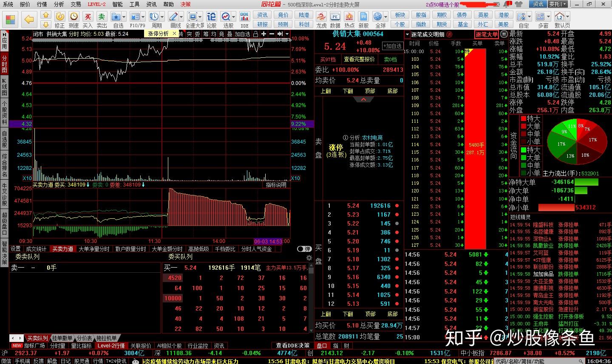Open the gear settings in the queue panel
The width and height of the screenshot is (612, 364).
click(309, 257)
